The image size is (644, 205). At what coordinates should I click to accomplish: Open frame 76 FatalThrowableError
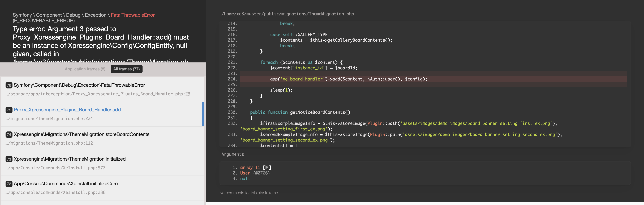click(x=102, y=89)
